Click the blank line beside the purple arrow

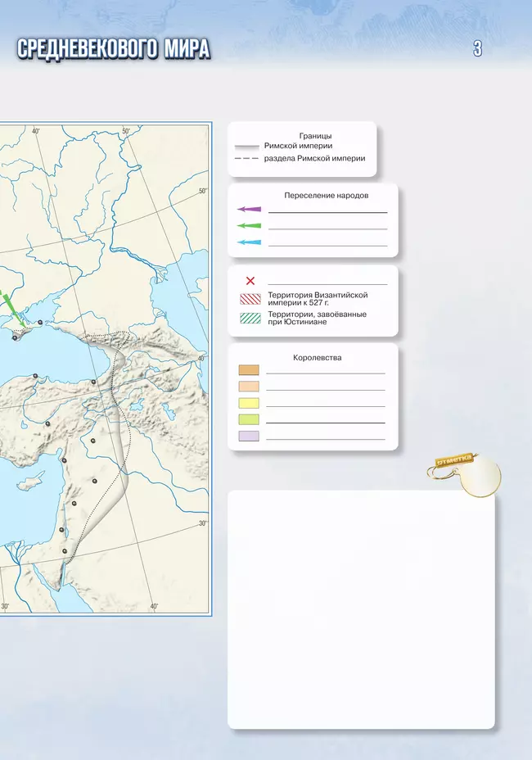coord(327,211)
